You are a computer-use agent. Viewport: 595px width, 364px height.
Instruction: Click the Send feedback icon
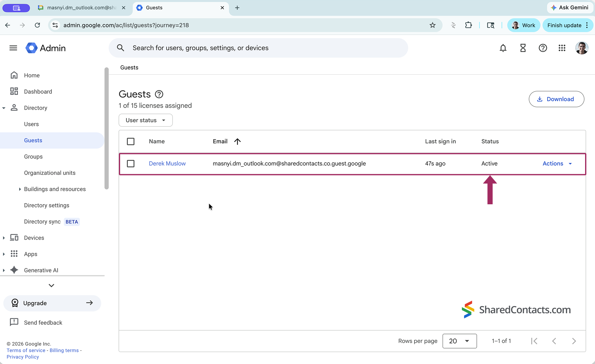click(x=14, y=322)
